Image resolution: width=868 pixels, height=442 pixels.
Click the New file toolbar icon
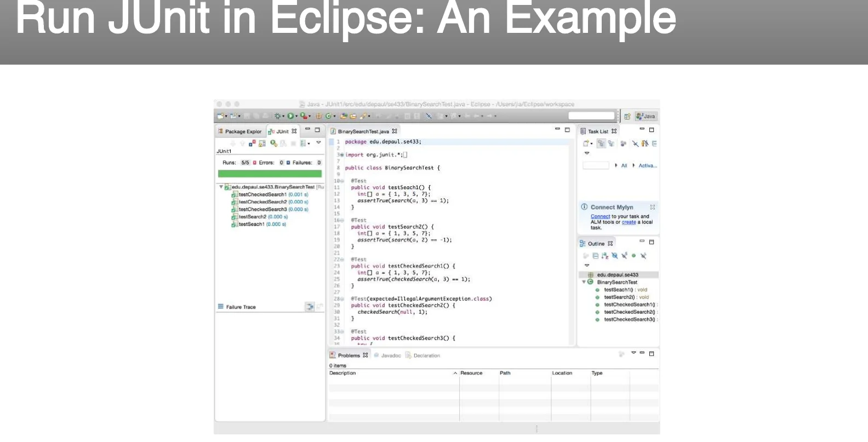(x=220, y=116)
